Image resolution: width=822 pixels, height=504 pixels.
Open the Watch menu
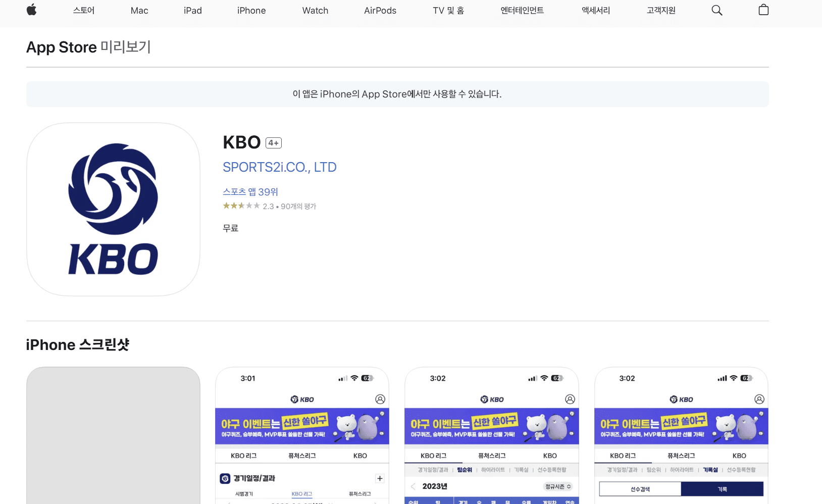click(x=315, y=10)
